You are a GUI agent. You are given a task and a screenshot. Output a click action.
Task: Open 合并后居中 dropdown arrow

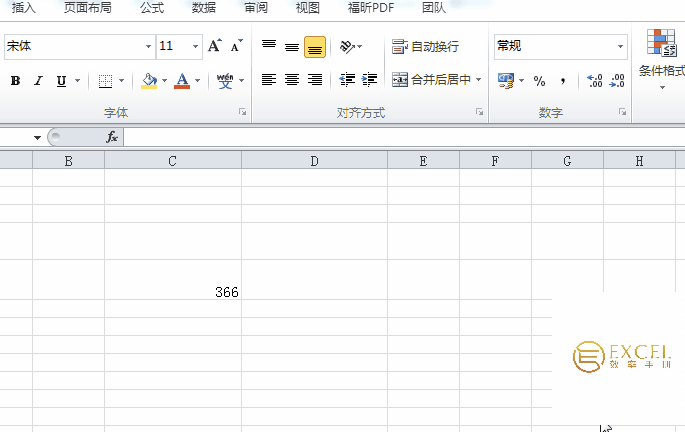pos(478,80)
